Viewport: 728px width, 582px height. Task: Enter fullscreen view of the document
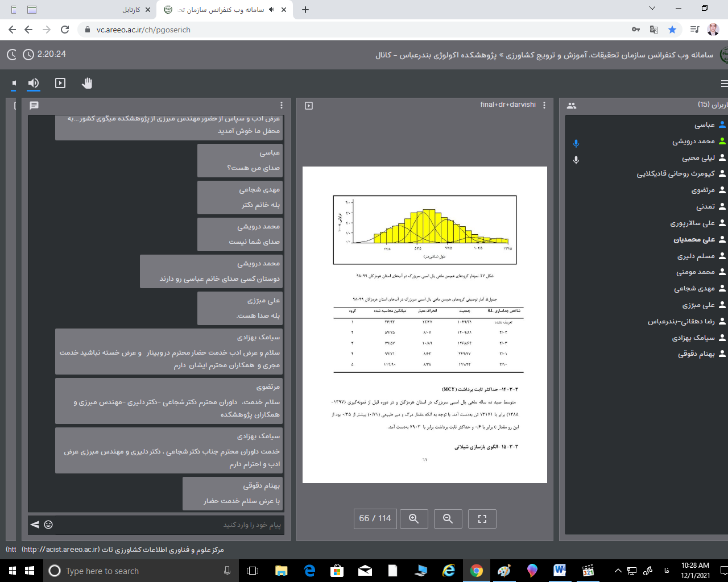(482, 518)
